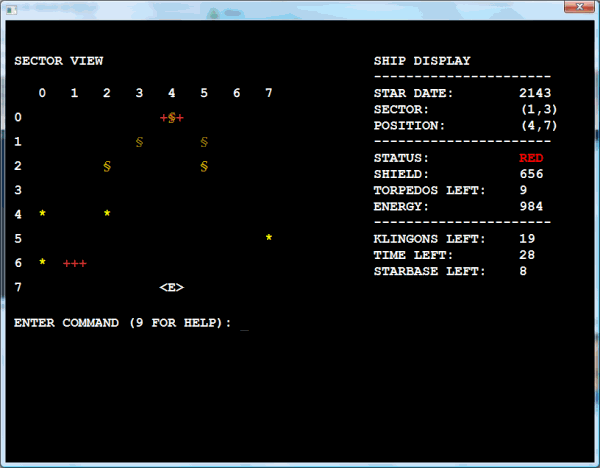
Task: Click the window icon in title bar
Action: (11, 10)
